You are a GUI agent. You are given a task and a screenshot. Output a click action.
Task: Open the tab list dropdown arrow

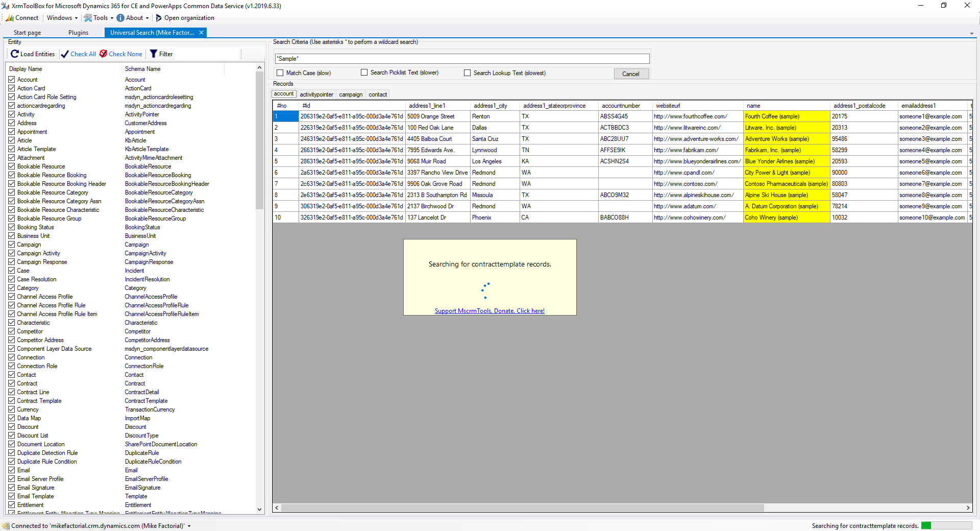coord(972,33)
